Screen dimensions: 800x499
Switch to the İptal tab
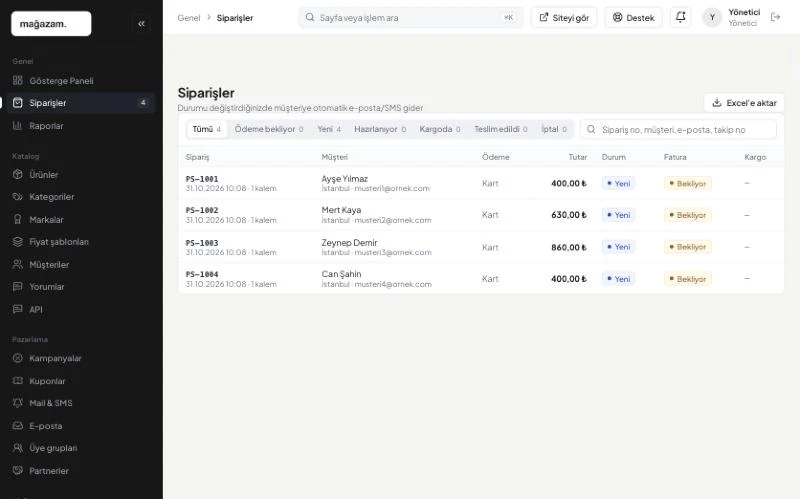tap(554, 129)
